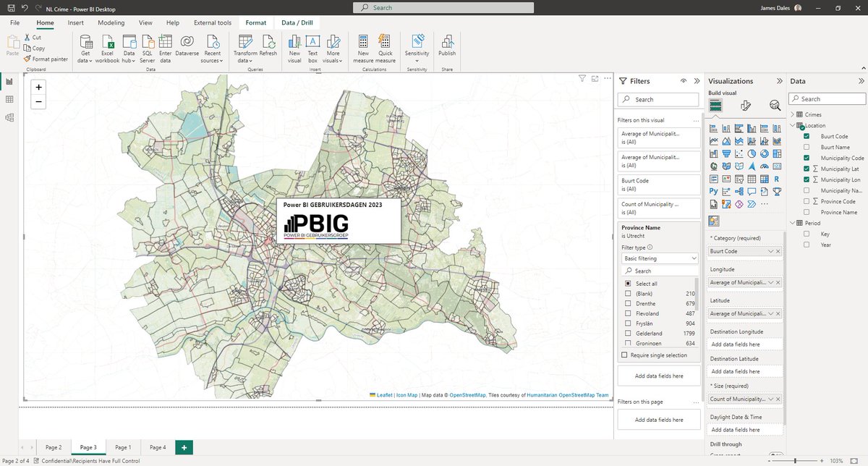Image resolution: width=868 pixels, height=466 pixels.
Task: Go to Page 4 tab
Action: tap(158, 447)
